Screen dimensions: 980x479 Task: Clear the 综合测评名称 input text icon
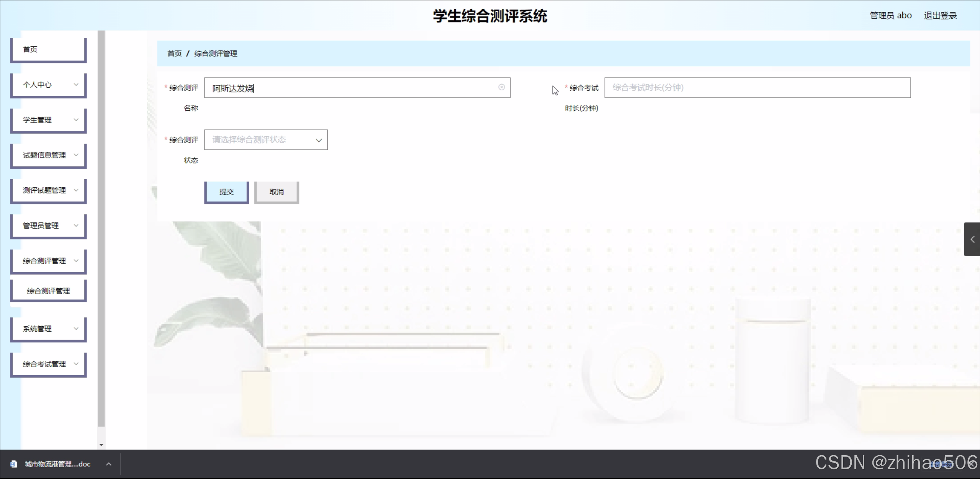pyautogui.click(x=501, y=87)
